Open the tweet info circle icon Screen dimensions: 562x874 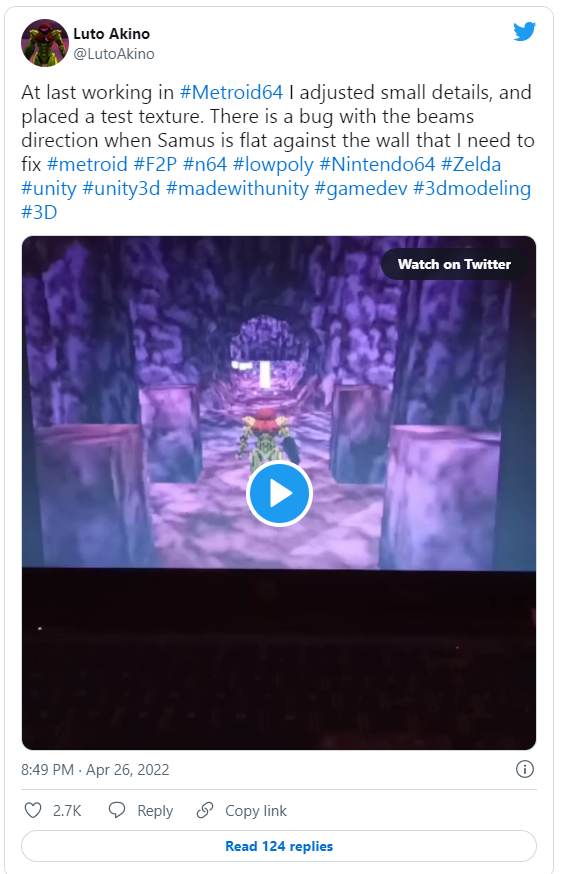pyautogui.click(x=525, y=769)
